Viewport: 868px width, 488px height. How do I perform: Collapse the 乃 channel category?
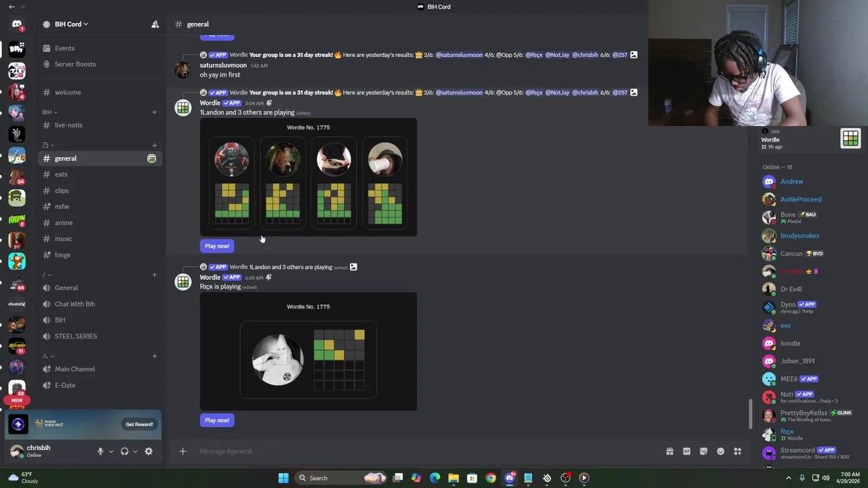click(47, 145)
